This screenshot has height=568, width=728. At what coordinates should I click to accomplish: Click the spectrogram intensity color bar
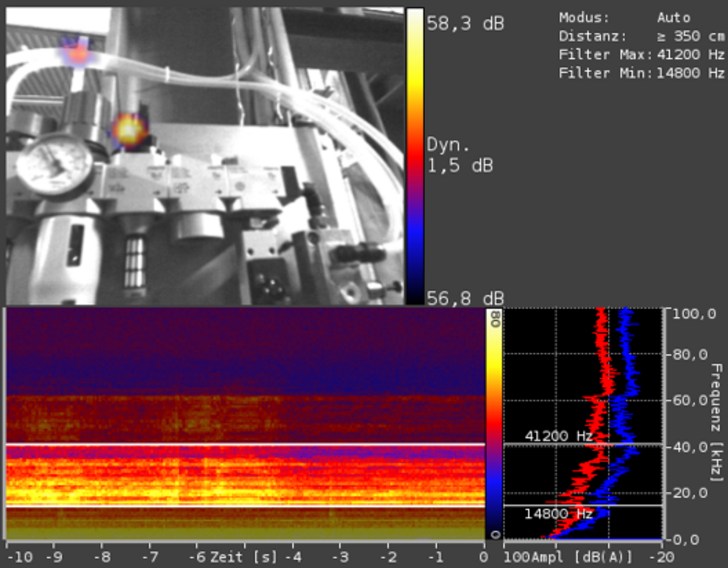pyautogui.click(x=494, y=424)
